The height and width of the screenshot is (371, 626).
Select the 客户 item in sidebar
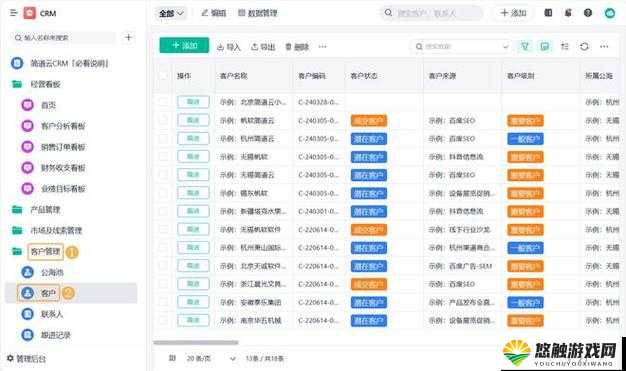pos(70,293)
